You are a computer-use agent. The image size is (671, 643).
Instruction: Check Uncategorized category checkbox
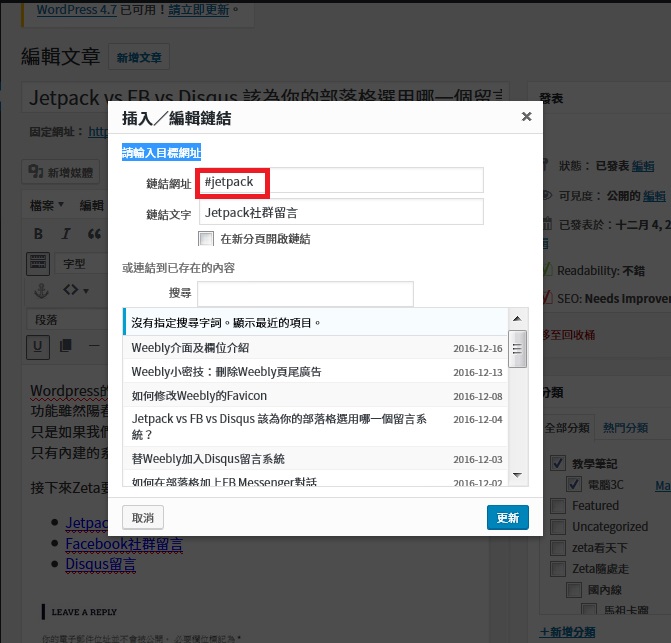[558, 527]
